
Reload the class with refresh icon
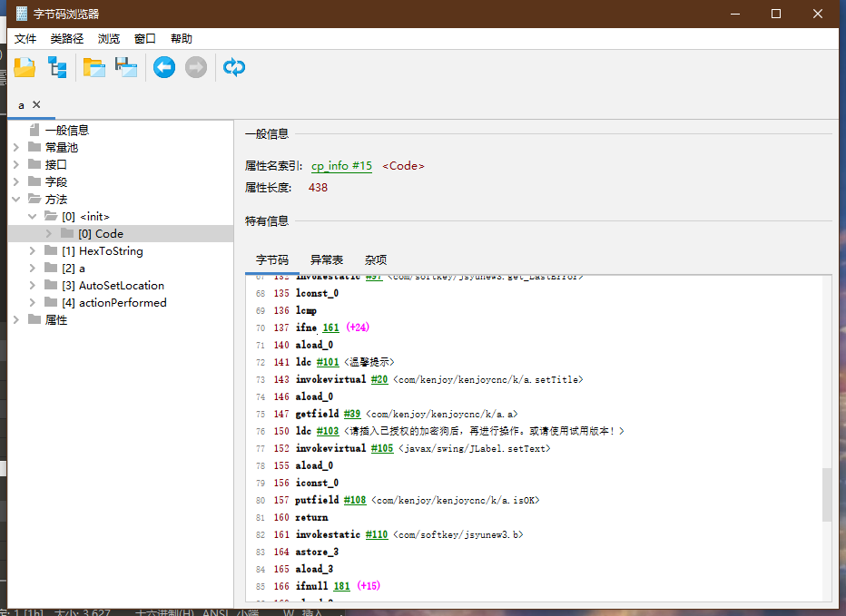point(234,67)
